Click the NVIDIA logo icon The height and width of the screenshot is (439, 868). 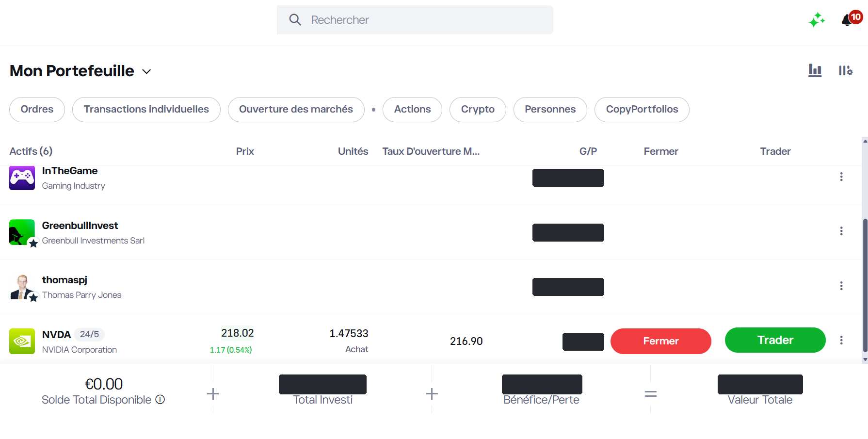tap(22, 341)
